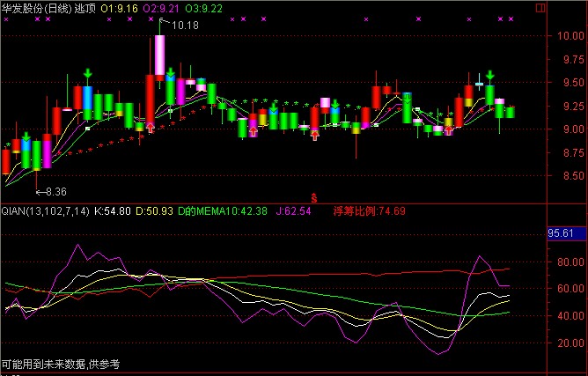This screenshot has width=588, height=376.
Task: Click the yellow D:50.93 value label
Action: [x=156, y=211]
